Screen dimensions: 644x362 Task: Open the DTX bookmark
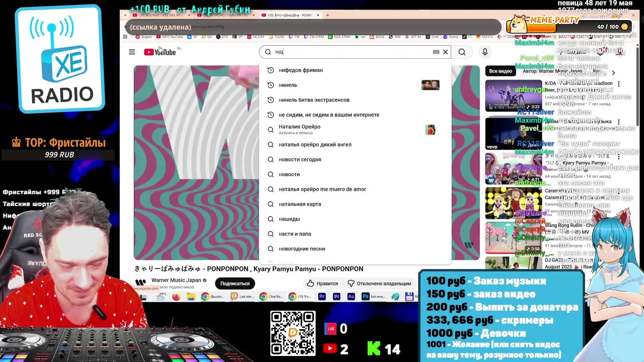click(222, 37)
